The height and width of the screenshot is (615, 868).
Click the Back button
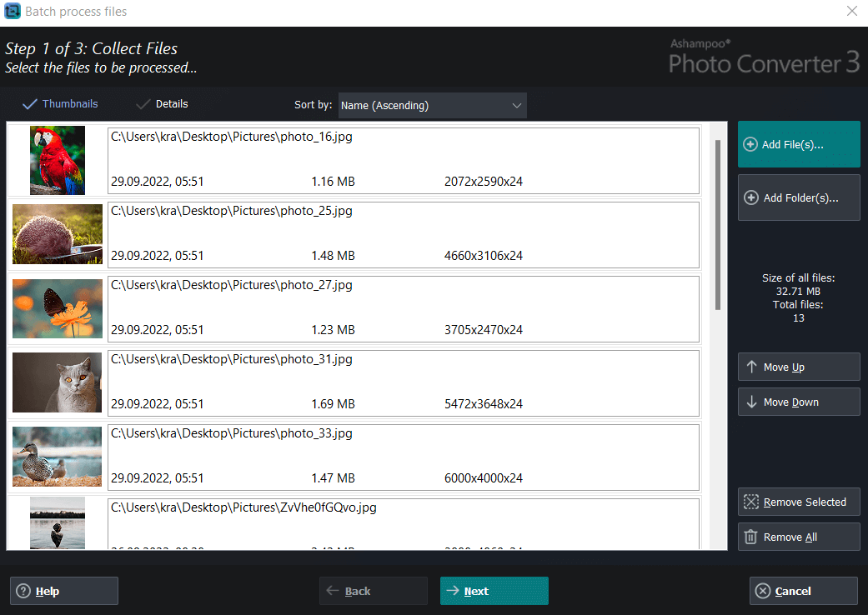[x=373, y=591]
